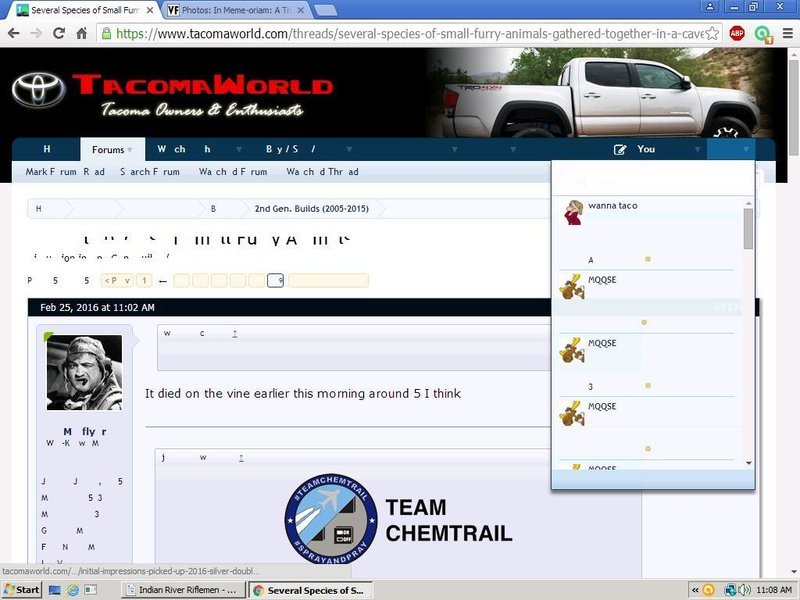Image resolution: width=800 pixels, height=600 pixels.
Task: Click the Show Desktop quick launch icon
Action: pyautogui.click(x=55, y=590)
